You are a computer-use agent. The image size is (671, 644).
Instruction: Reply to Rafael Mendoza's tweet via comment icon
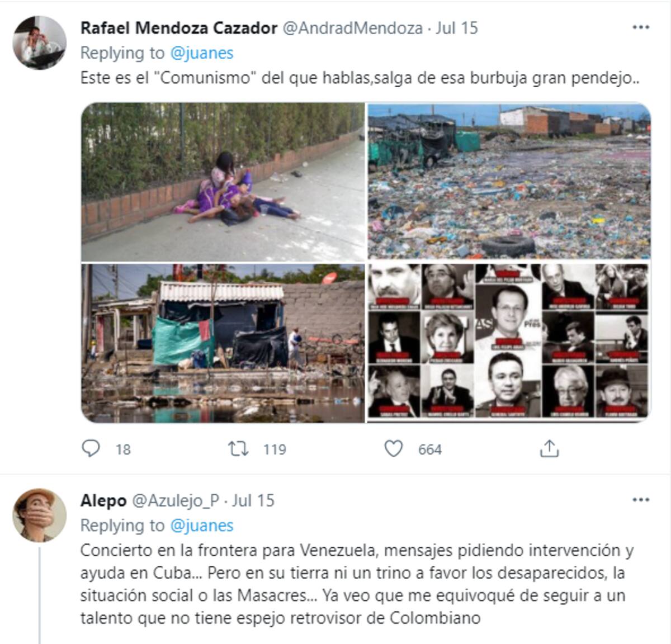tap(91, 448)
